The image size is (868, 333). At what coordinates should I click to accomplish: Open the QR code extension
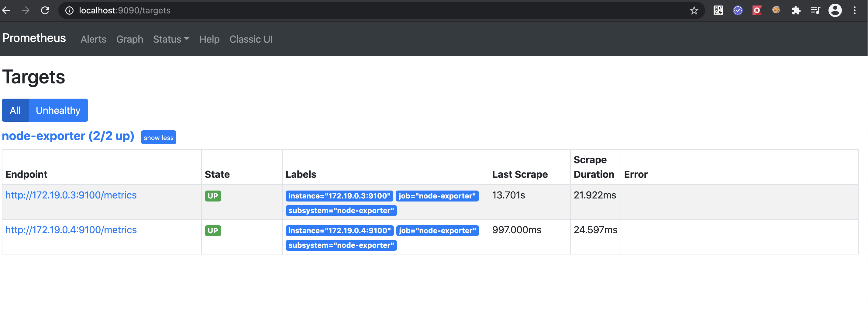(x=718, y=10)
